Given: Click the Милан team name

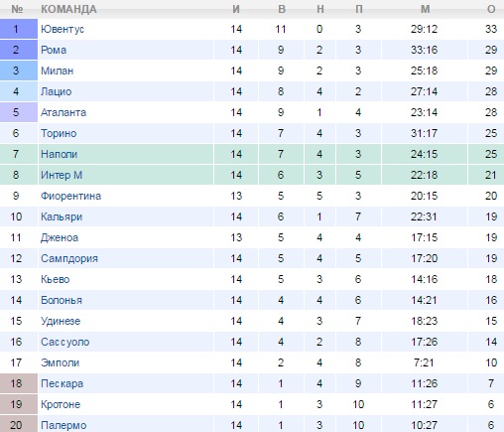Looking at the screenshot, I should (x=57, y=71).
